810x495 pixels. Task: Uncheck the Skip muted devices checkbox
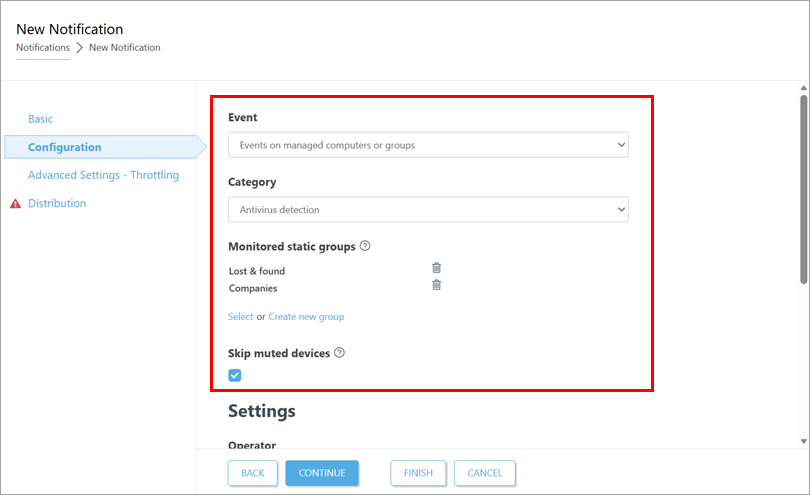point(235,376)
